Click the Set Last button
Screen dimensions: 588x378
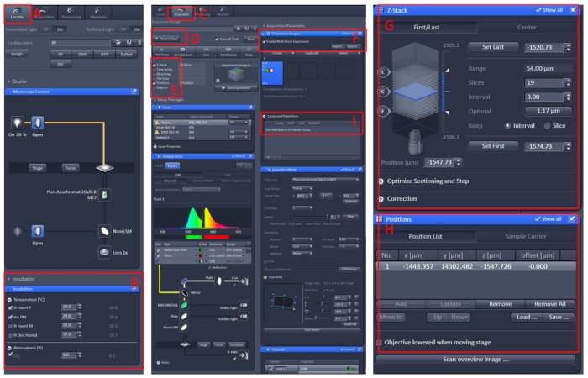click(493, 47)
